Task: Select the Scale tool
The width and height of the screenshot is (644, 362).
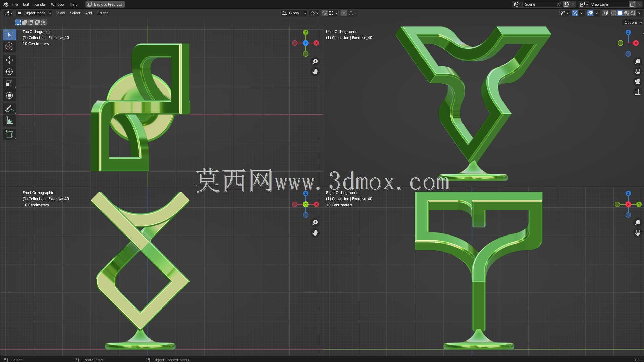Action: (9, 83)
